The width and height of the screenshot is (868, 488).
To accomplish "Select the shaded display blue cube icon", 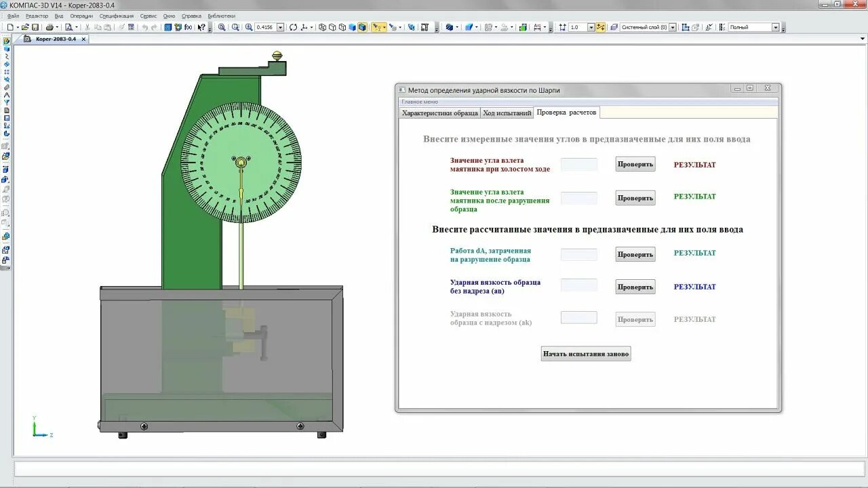I will pyautogui.click(x=352, y=27).
